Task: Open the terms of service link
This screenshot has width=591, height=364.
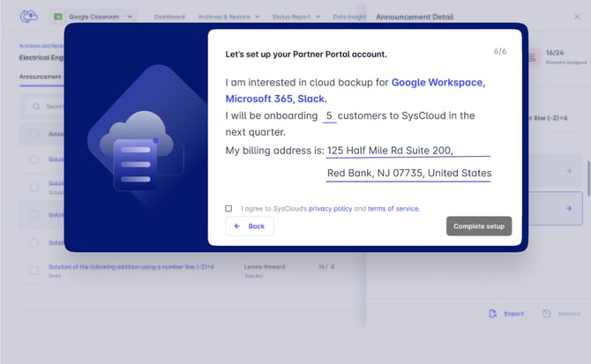Action: [393, 209]
